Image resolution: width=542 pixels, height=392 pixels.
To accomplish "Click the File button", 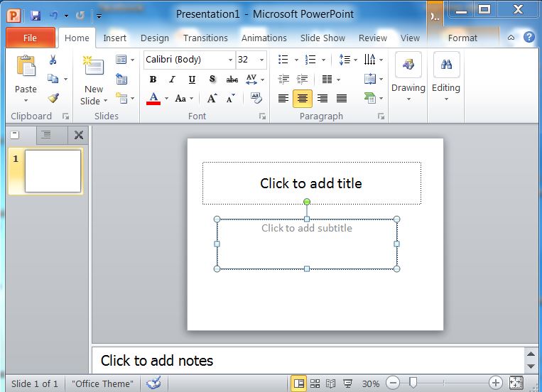I will pyautogui.click(x=30, y=38).
